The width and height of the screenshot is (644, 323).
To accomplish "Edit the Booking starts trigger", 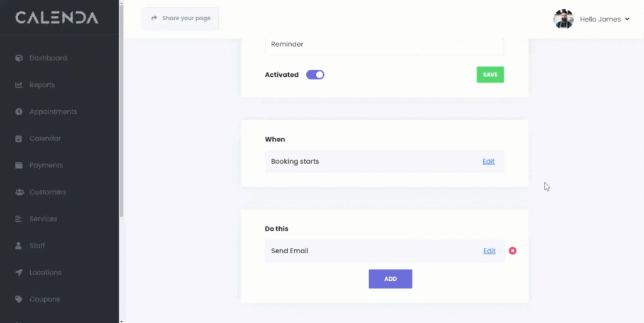I will click(x=489, y=162).
